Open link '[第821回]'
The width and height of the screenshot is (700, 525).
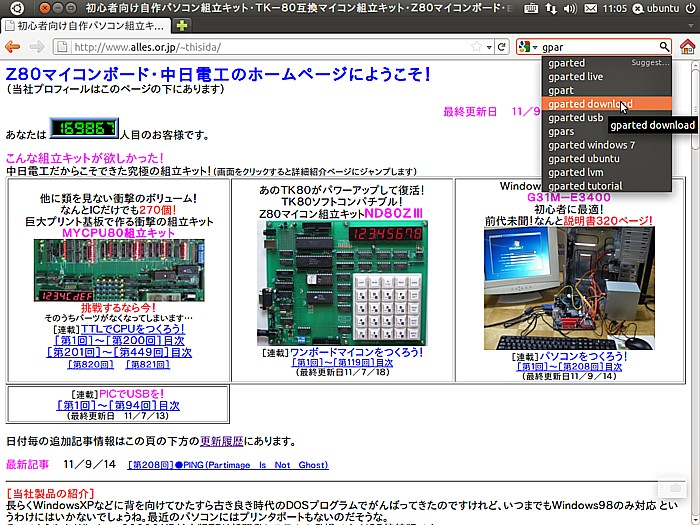coord(148,365)
